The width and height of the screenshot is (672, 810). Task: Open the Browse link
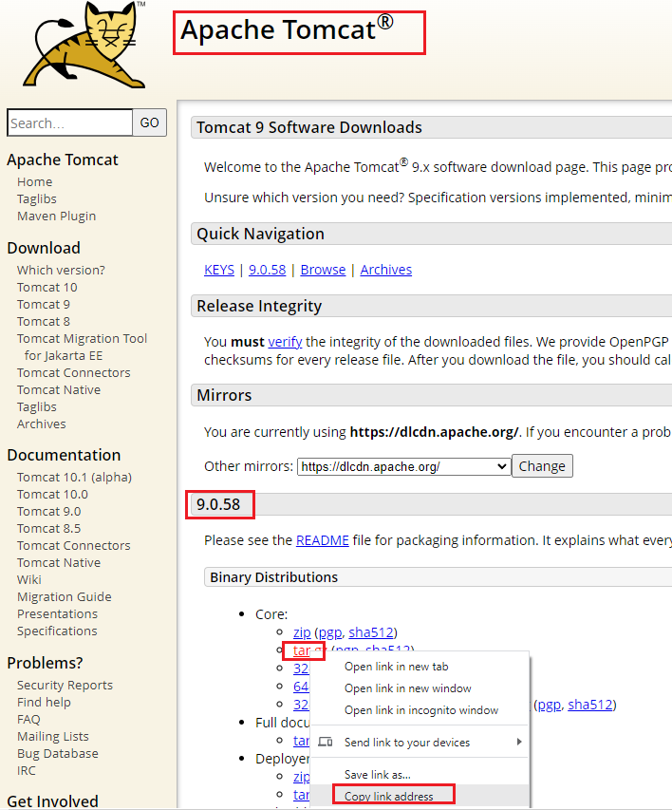pos(323,270)
